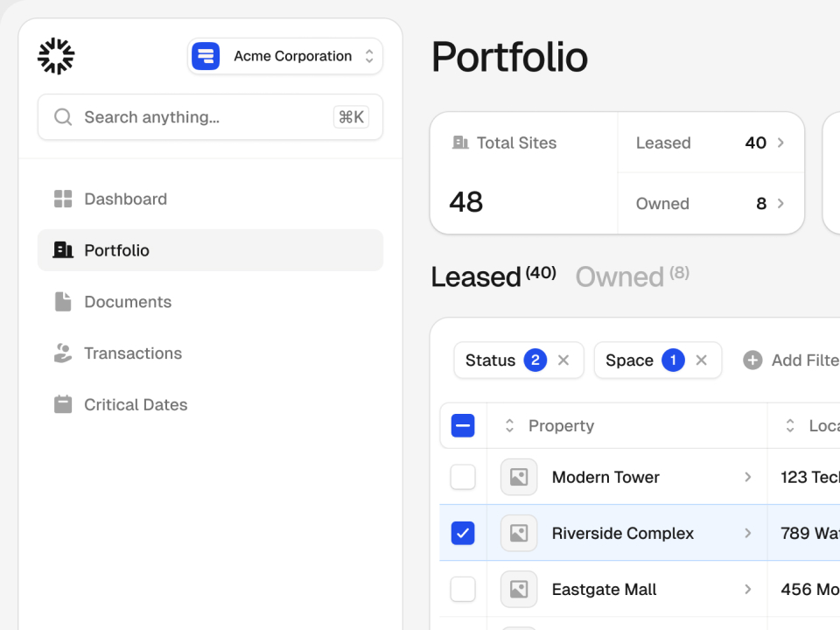Click the Riverside Complex property name
The height and width of the screenshot is (630, 840).
coord(622,533)
